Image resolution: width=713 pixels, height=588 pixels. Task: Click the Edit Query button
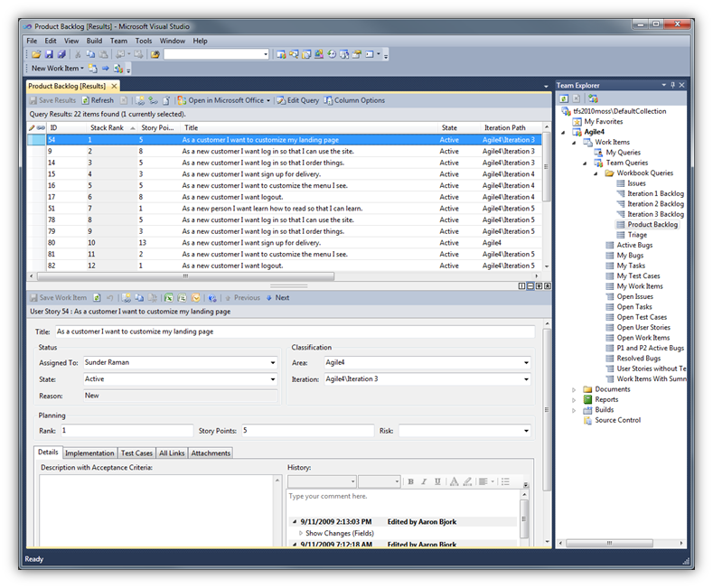pos(298,100)
